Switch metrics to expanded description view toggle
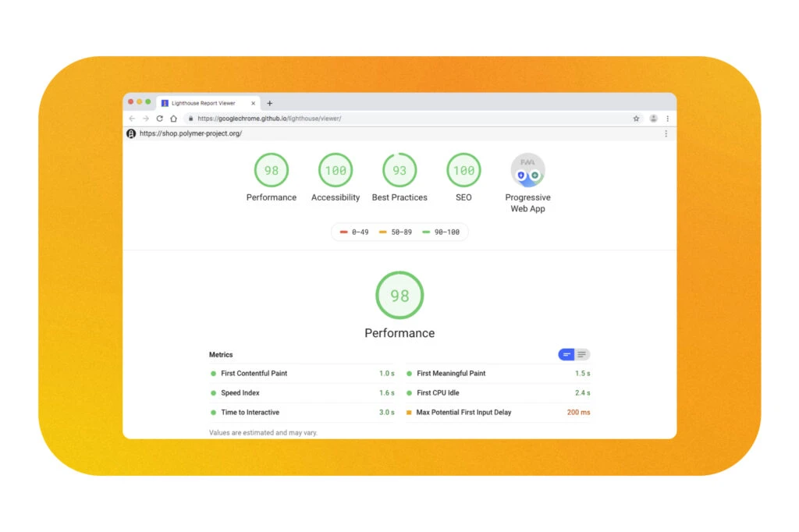Image resolution: width=799 pixels, height=532 pixels. [x=582, y=355]
